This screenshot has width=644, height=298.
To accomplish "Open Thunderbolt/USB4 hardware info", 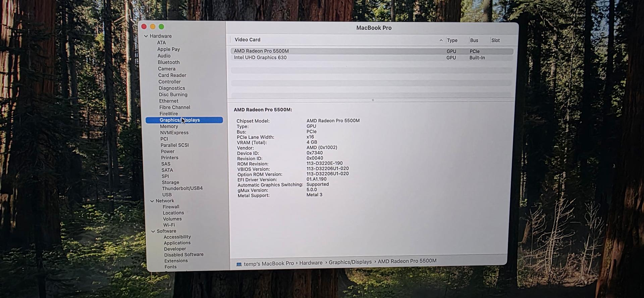I will click(x=182, y=188).
